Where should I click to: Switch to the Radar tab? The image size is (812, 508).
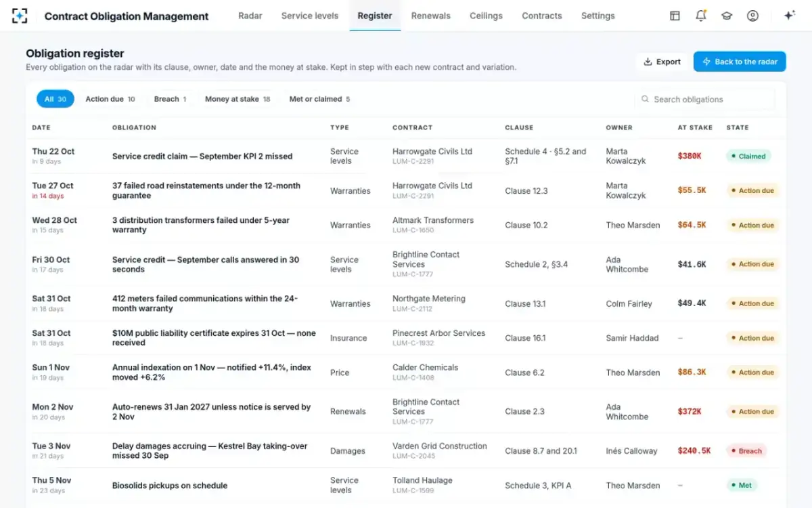(x=250, y=16)
